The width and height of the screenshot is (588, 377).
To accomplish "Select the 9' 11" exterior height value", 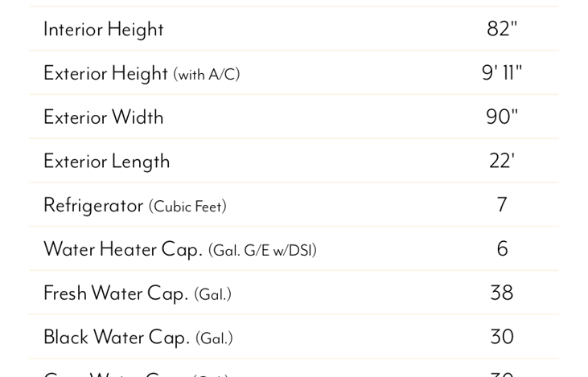I will pyautogui.click(x=502, y=72).
